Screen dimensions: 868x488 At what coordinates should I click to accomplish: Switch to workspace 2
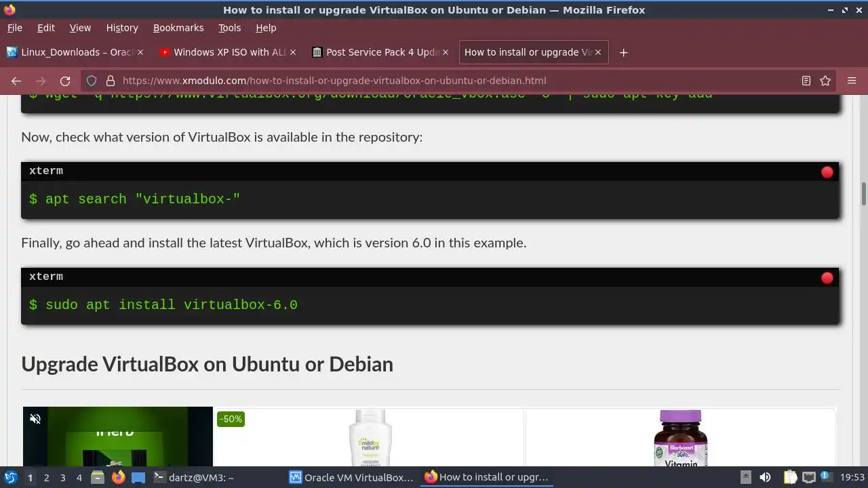tap(46, 478)
